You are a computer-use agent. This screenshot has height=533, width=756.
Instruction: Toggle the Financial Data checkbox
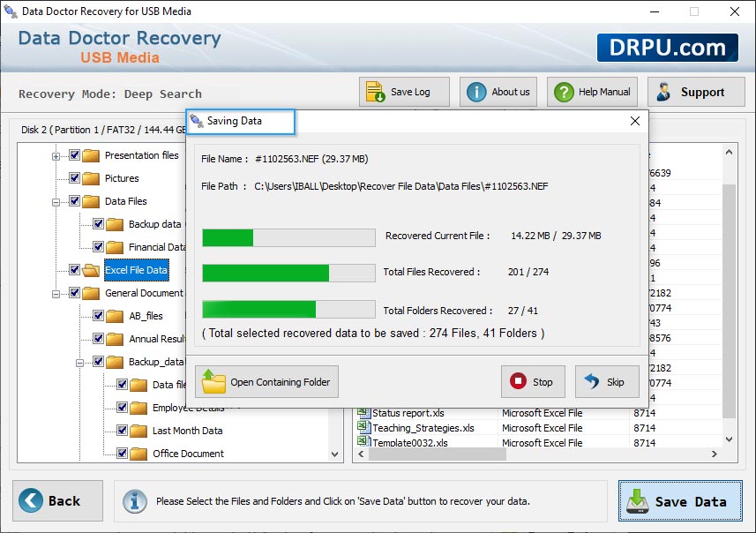[x=98, y=246]
